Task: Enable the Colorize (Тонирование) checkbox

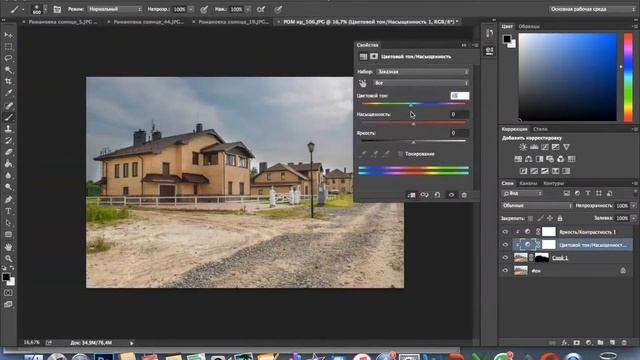Action: 400,154
